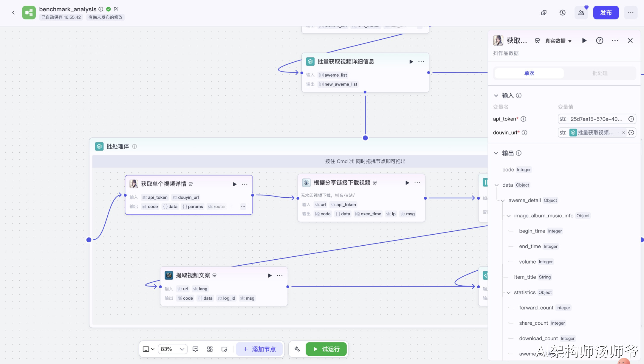Collapse the image_album_music_info Object node
Viewport: 644px width, 364px height.
(x=509, y=216)
